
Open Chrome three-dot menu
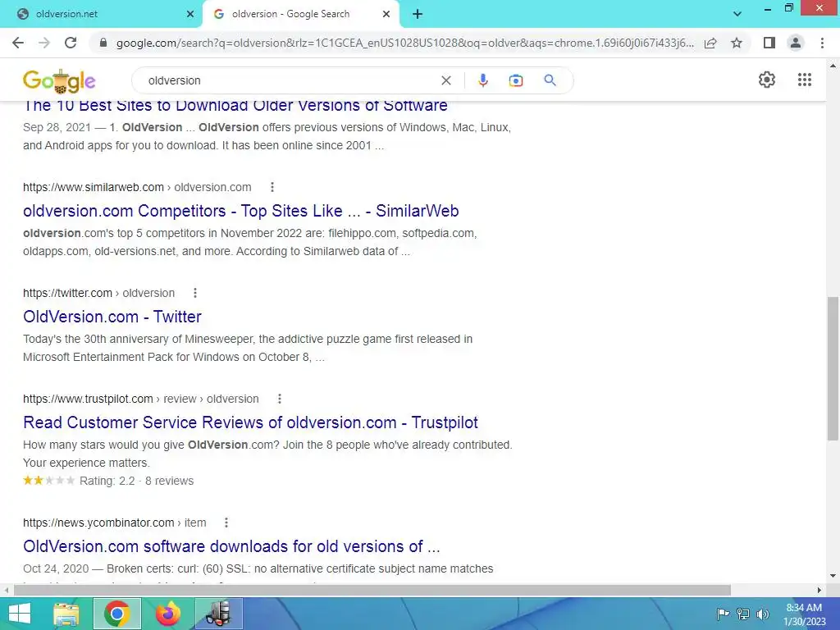click(x=822, y=43)
